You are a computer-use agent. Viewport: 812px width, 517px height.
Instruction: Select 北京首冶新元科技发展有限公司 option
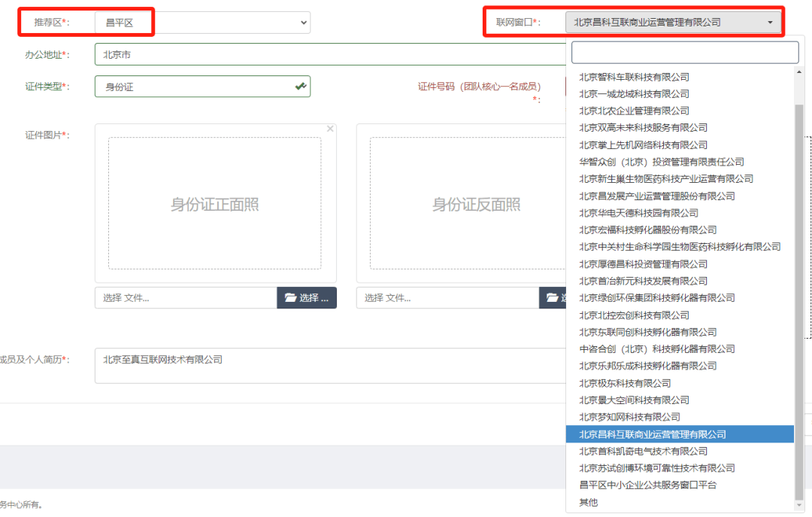(680, 281)
